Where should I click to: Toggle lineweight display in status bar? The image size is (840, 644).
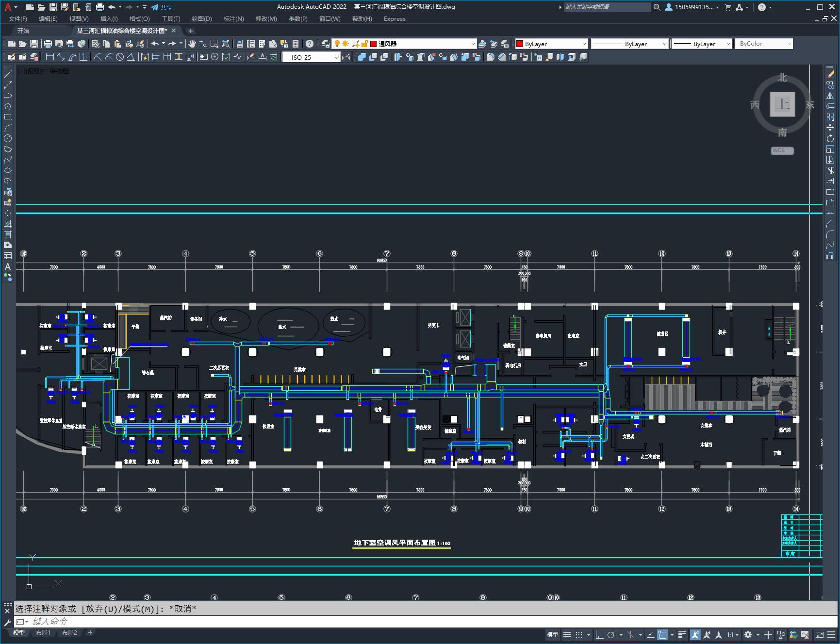coord(682,634)
